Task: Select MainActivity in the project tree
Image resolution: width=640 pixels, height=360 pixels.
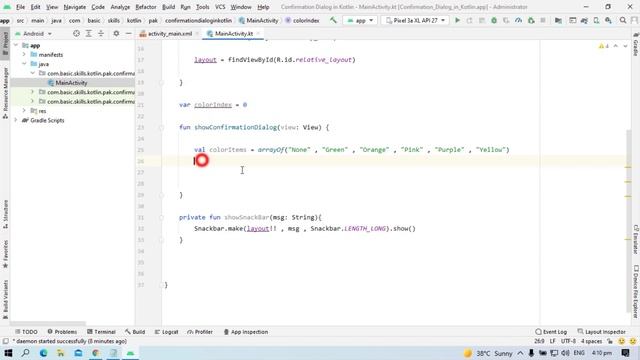Action: pos(72,82)
